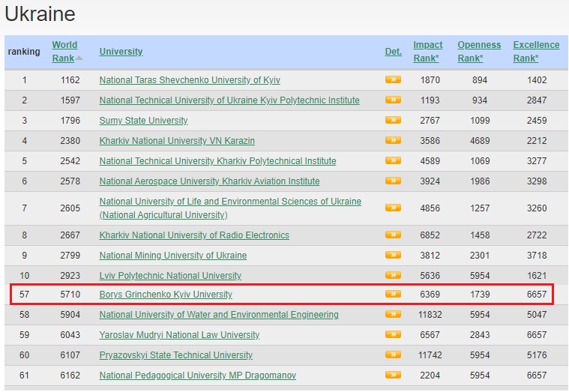Open details icon for National Mining University row

(x=393, y=255)
